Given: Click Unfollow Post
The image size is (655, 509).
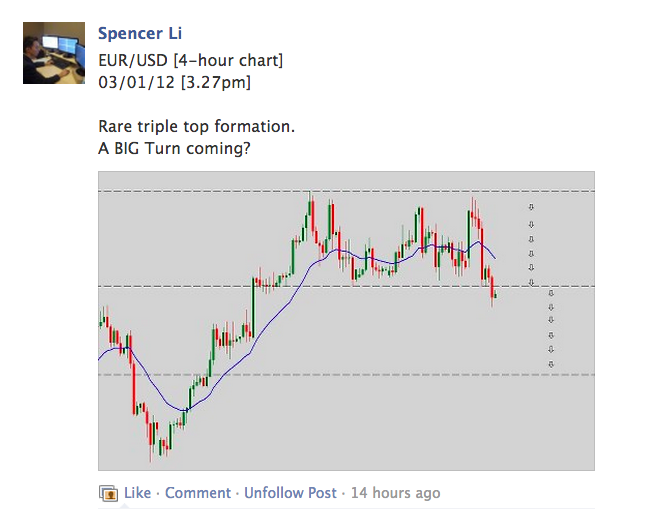Looking at the screenshot, I should pyautogui.click(x=290, y=493).
